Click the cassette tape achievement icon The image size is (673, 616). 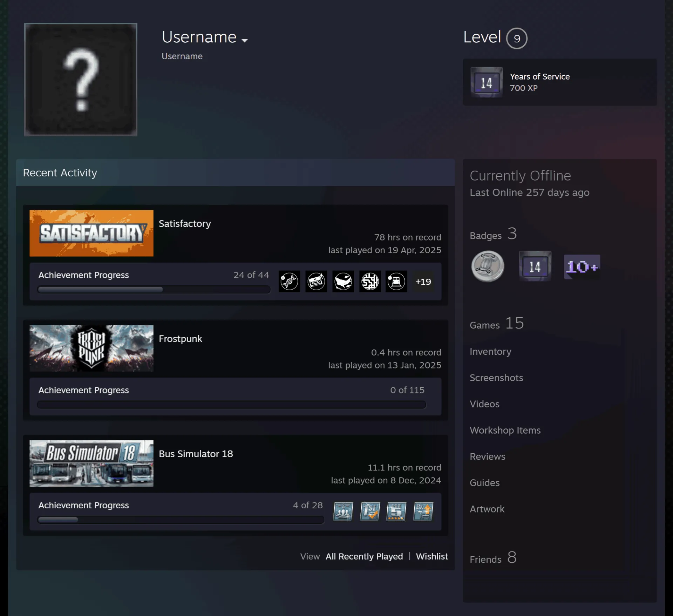316,281
